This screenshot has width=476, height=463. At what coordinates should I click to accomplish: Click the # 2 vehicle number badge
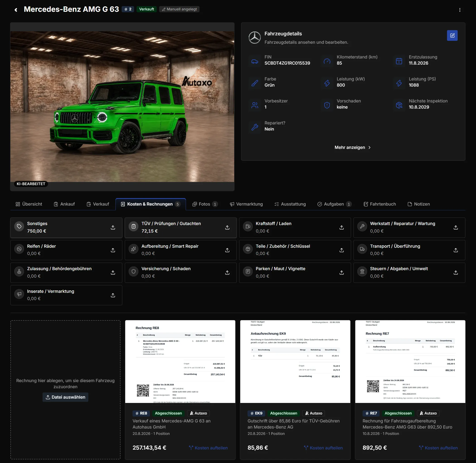pyautogui.click(x=128, y=9)
